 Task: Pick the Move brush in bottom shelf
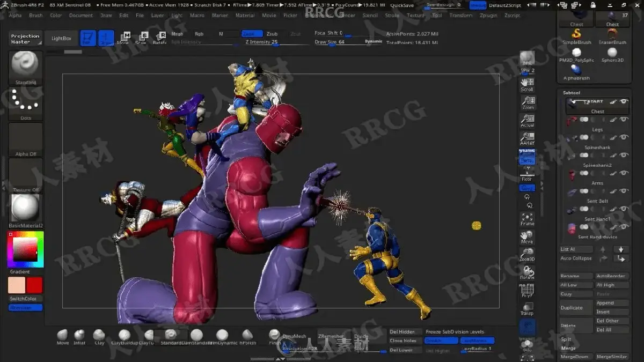63,337
